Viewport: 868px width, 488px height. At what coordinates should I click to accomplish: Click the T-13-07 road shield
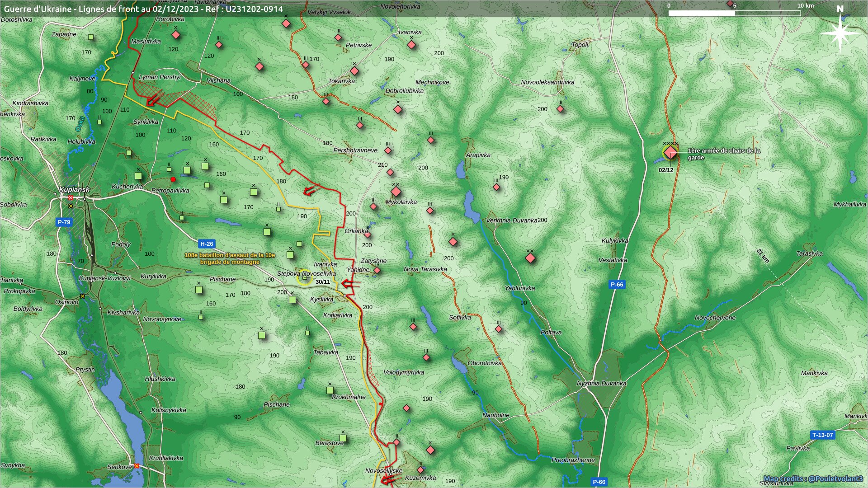[822, 435]
